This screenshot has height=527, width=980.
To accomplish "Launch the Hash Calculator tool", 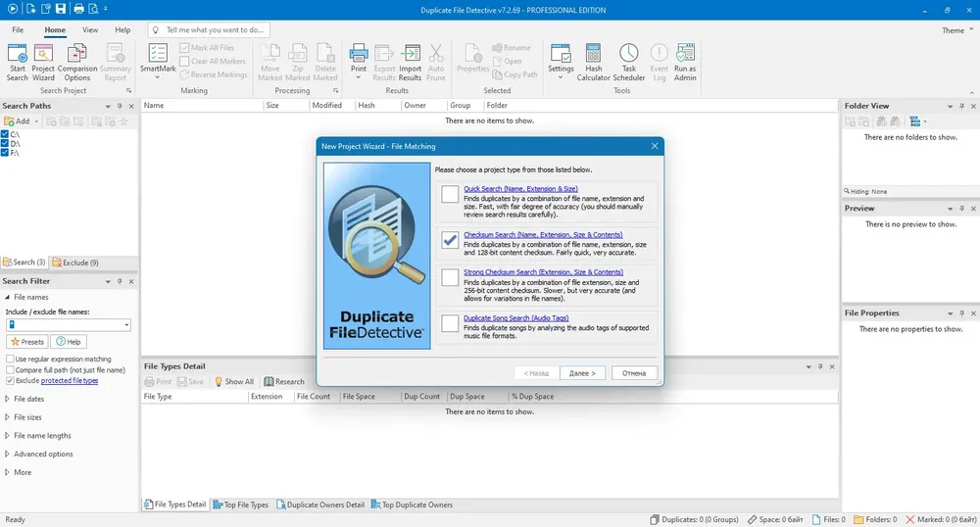I will (593, 63).
